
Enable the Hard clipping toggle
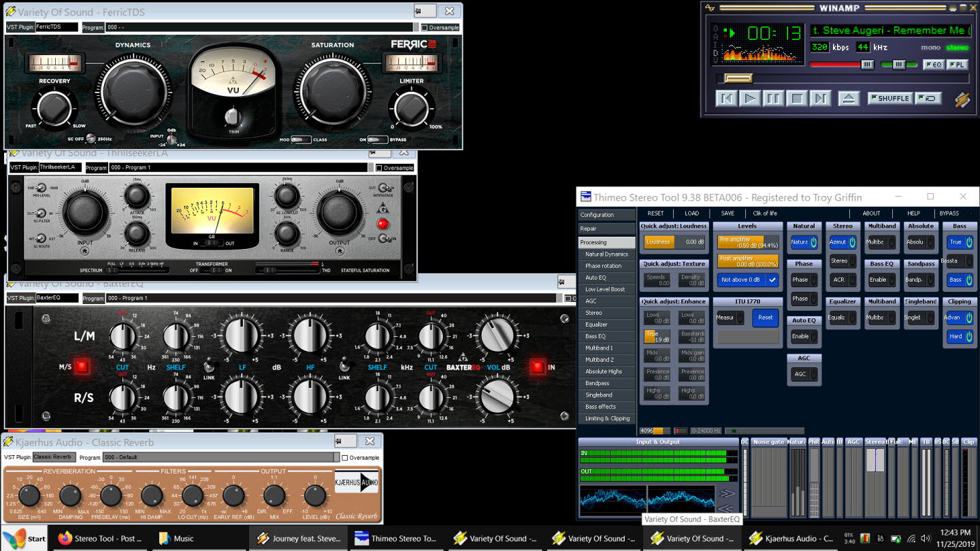[960, 336]
